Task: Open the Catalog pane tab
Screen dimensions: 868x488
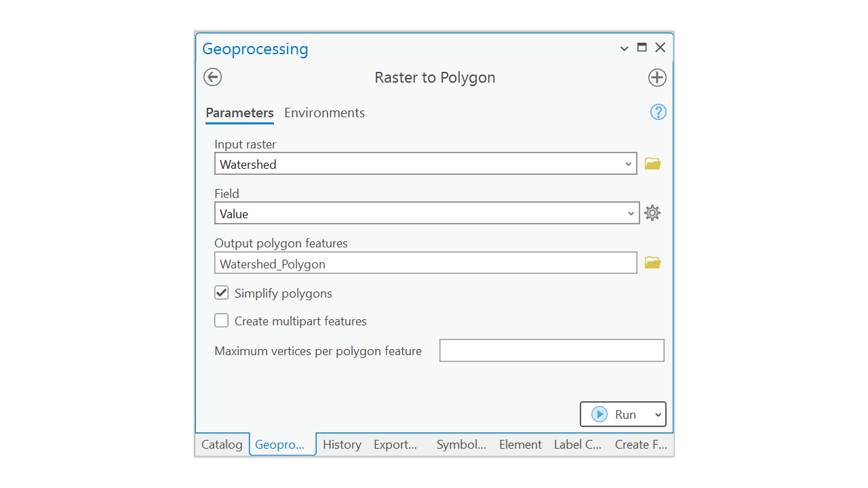Action: pos(222,445)
